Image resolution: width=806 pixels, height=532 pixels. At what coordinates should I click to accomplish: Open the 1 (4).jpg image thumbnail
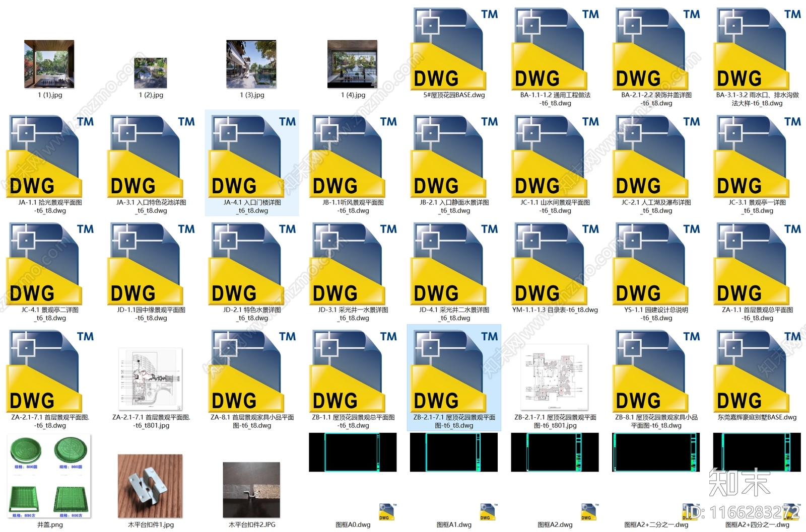[353, 64]
